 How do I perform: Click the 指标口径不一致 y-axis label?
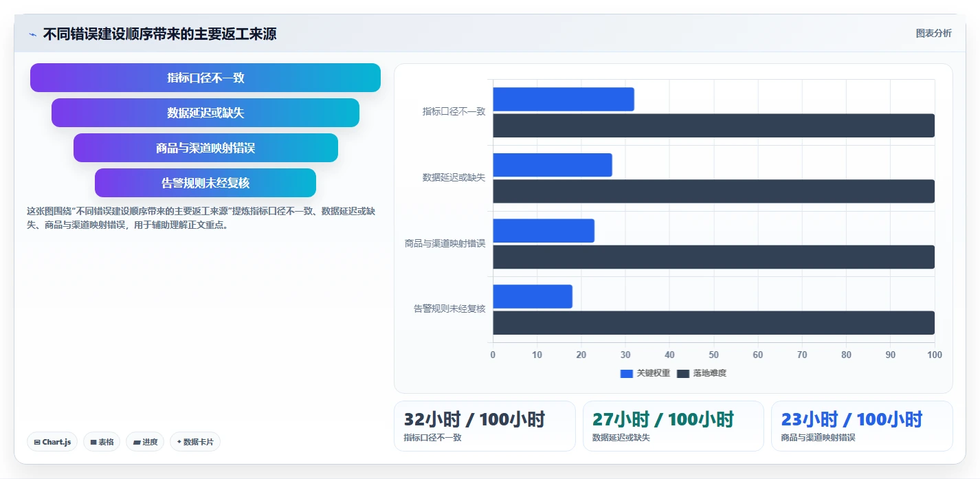coord(454,111)
